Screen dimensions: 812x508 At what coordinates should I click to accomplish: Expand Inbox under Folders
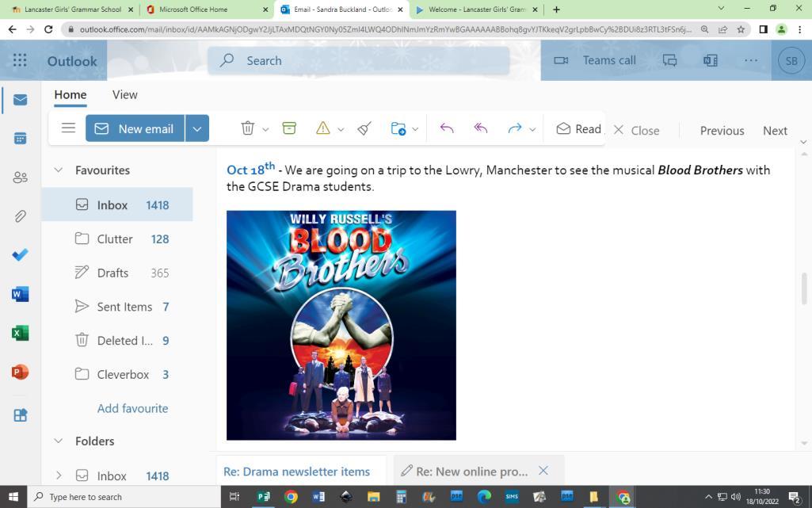59,476
